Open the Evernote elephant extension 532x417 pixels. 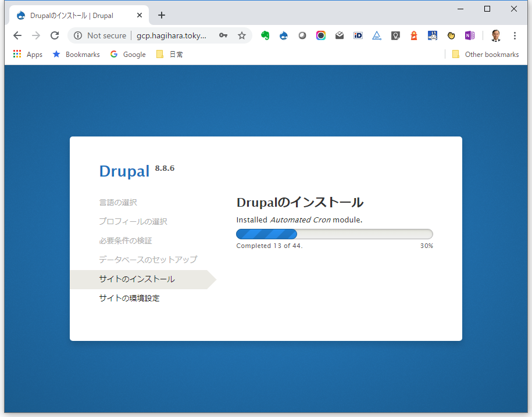tap(265, 35)
